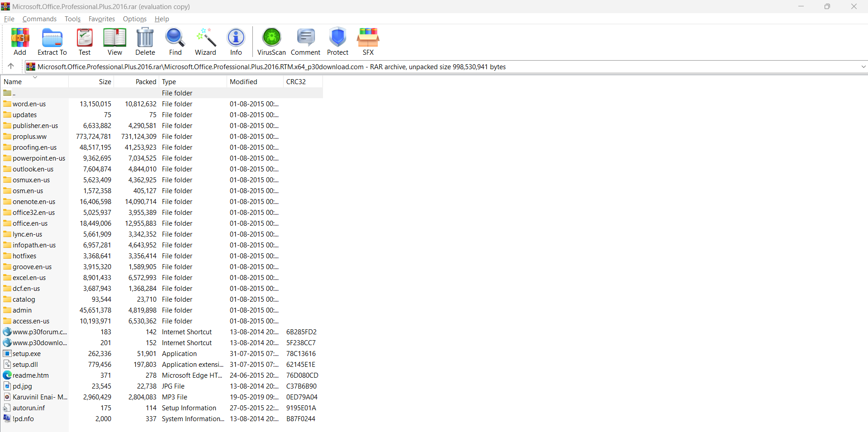Select the readme.htm file entry
The height and width of the screenshot is (432, 868).
pyautogui.click(x=30, y=375)
